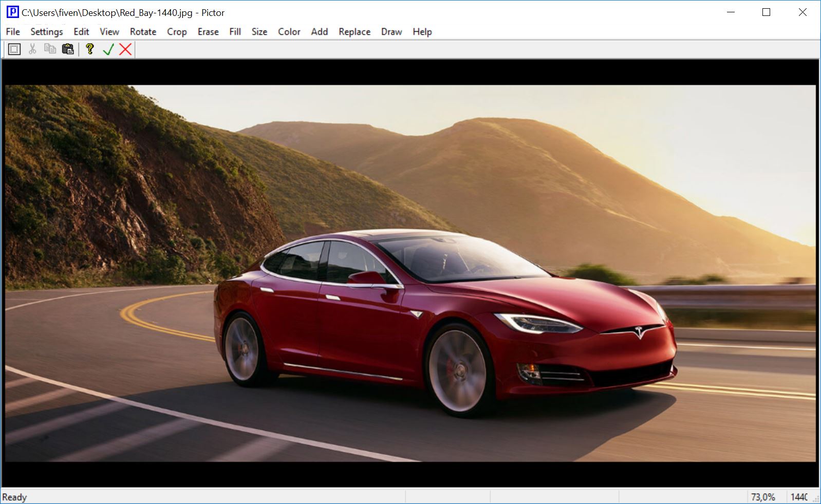This screenshot has height=504, width=821.
Task: Open the Color menu
Action: coord(289,32)
